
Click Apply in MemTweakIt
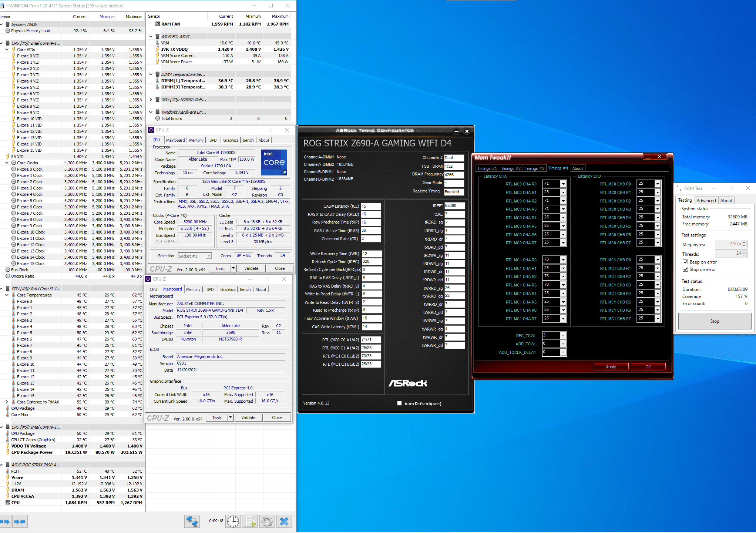pyautogui.click(x=611, y=367)
